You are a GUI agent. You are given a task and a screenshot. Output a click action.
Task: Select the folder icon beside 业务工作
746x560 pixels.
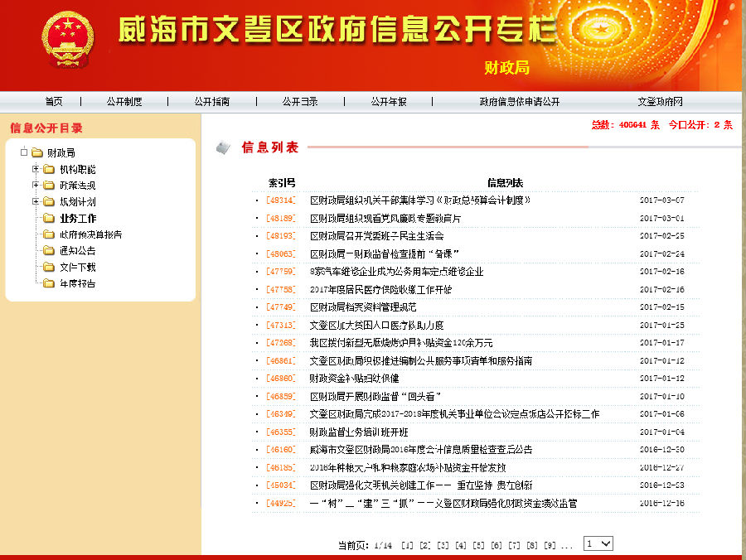pos(50,219)
